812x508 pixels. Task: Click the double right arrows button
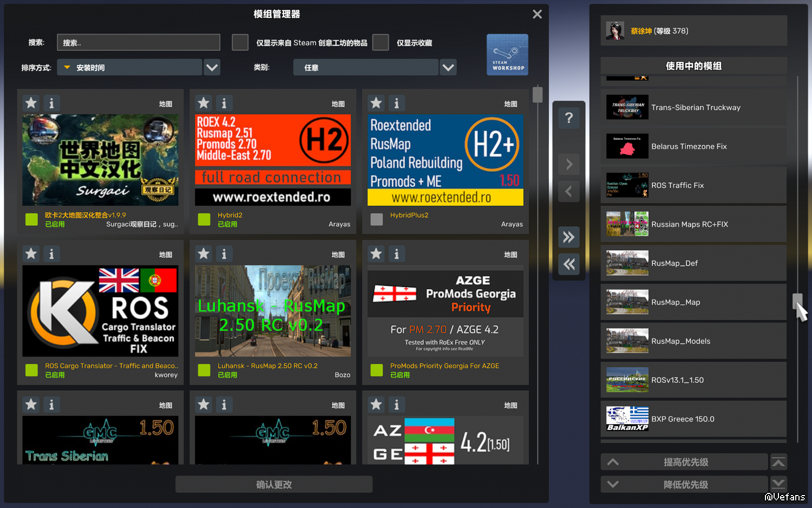click(x=569, y=237)
